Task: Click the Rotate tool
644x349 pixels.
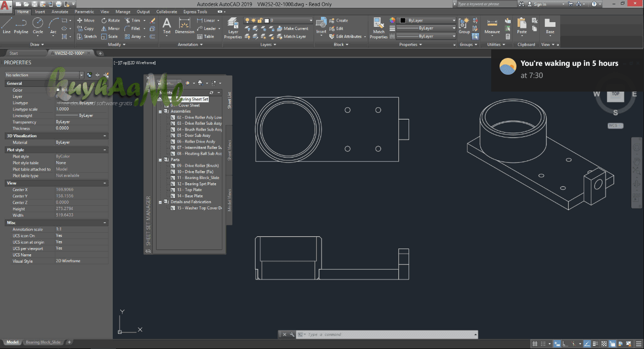Action: (x=110, y=21)
